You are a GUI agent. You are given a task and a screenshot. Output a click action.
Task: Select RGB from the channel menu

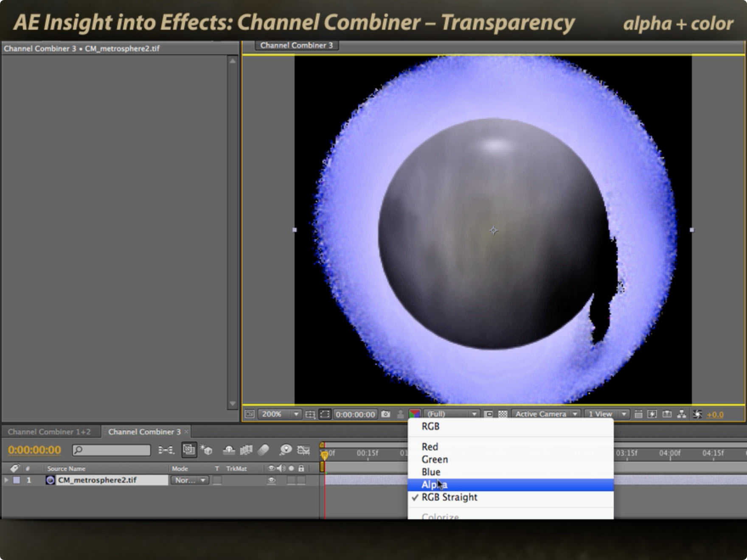[511, 426]
